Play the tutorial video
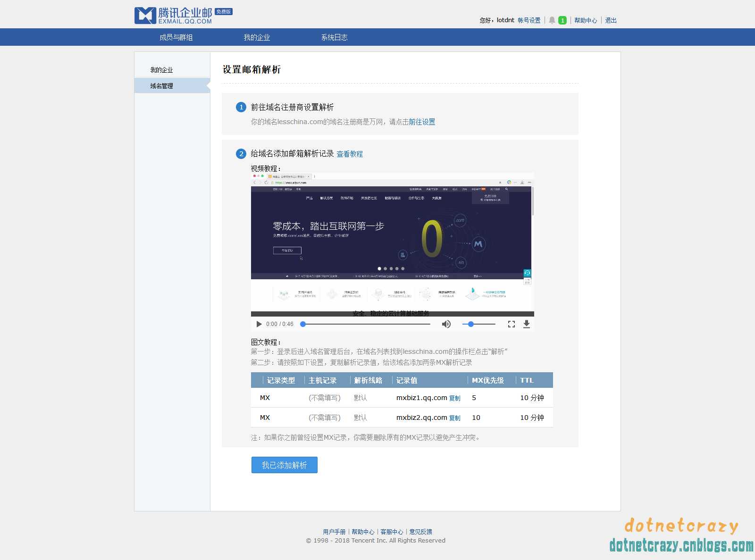Screen dimensions: 755x560 259,324
